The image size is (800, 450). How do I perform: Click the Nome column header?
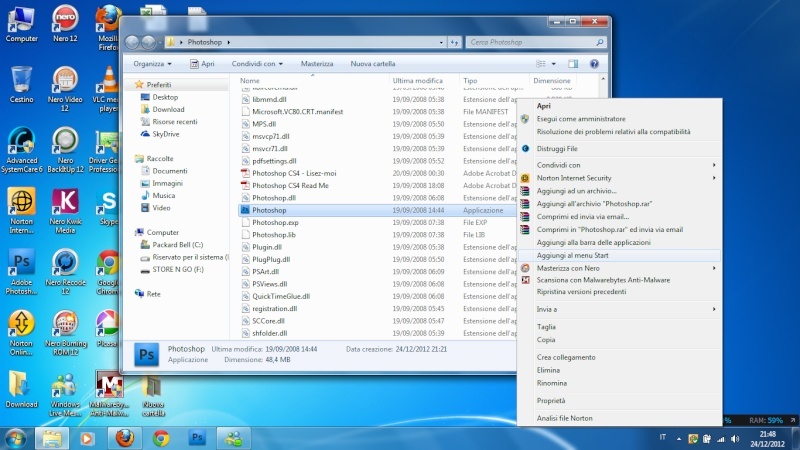(312, 81)
